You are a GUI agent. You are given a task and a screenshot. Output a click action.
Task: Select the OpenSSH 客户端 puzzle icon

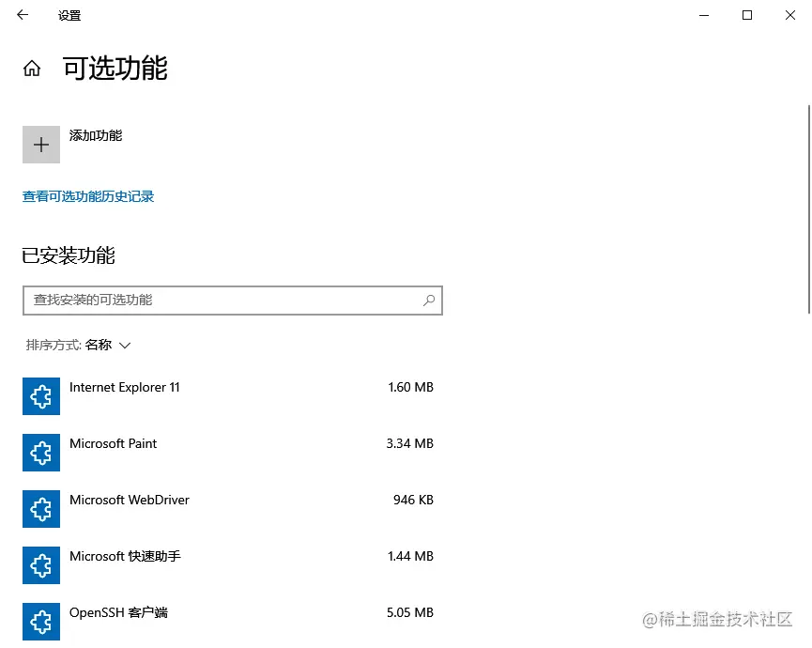(x=41, y=622)
